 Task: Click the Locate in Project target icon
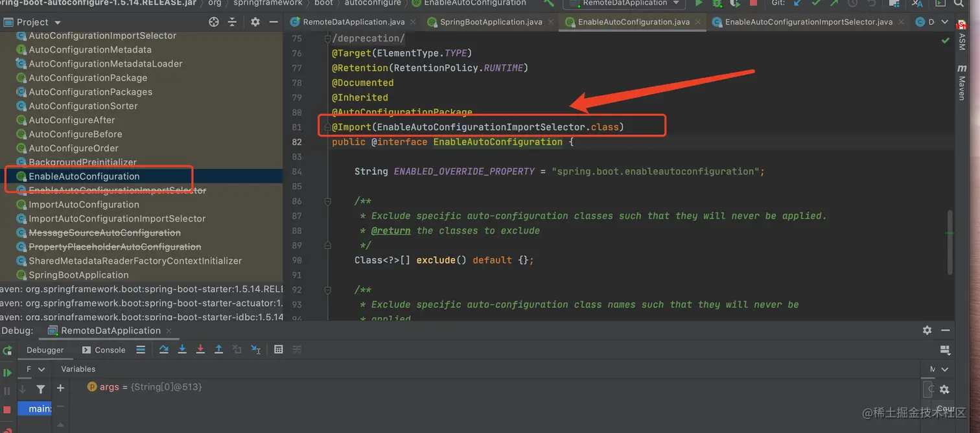point(214,22)
